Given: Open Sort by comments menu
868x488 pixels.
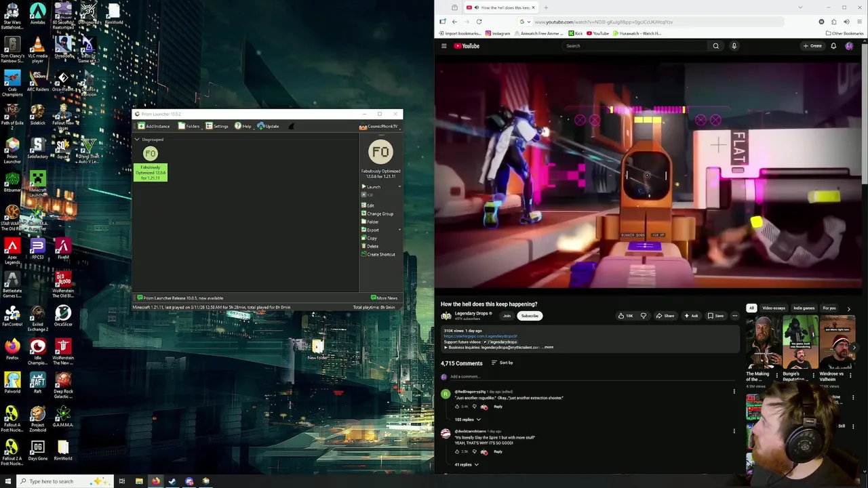Looking at the screenshot, I should tap(502, 363).
